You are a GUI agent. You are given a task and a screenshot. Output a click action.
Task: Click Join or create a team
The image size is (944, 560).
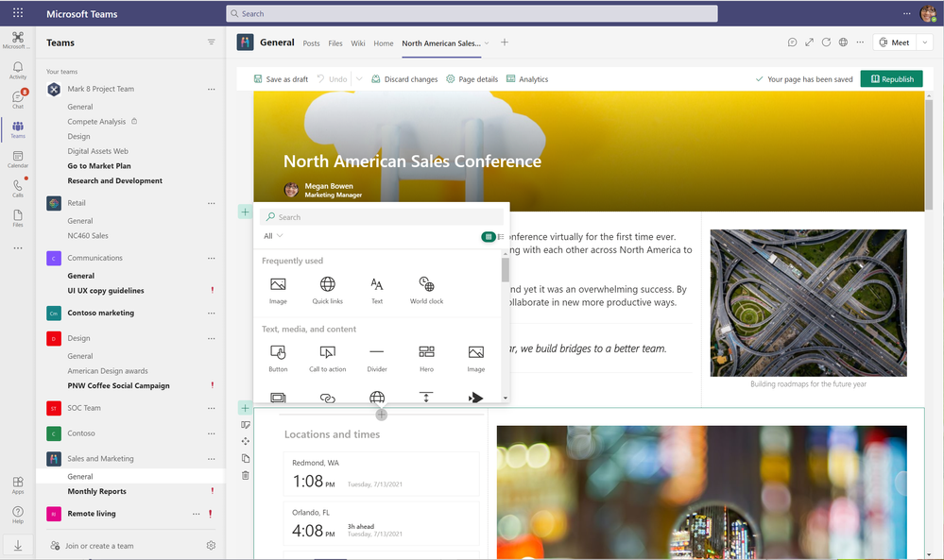tap(93, 546)
